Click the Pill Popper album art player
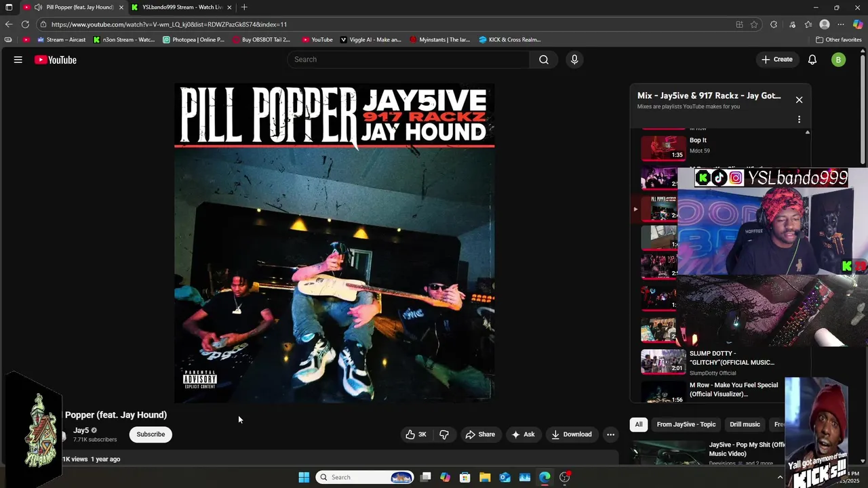The width and height of the screenshot is (868, 488). tap(334, 243)
